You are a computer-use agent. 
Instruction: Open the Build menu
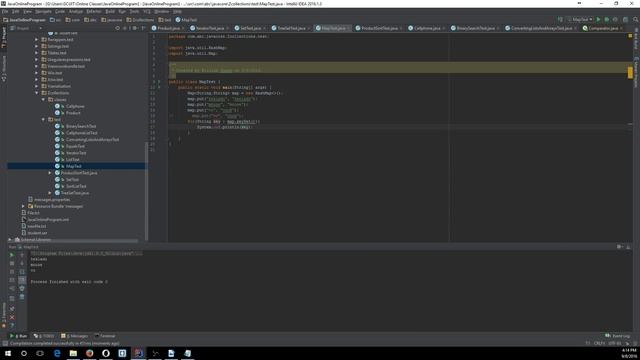[x=110, y=11]
